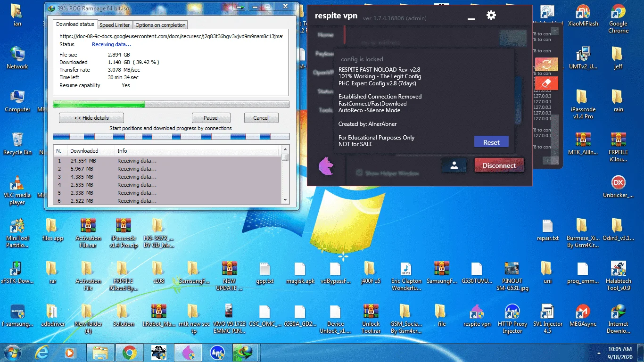Open Odin3 folder on desktop
644x362 pixels.
(x=618, y=230)
